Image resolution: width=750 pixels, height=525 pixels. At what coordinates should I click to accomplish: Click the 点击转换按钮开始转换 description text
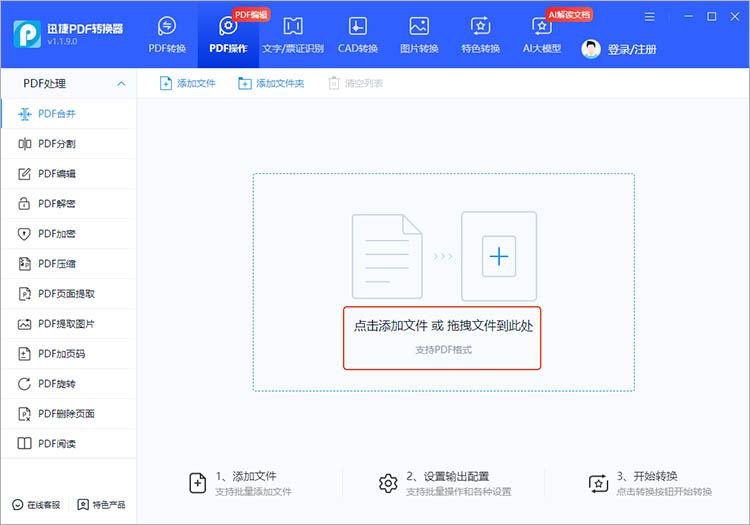tap(664, 492)
